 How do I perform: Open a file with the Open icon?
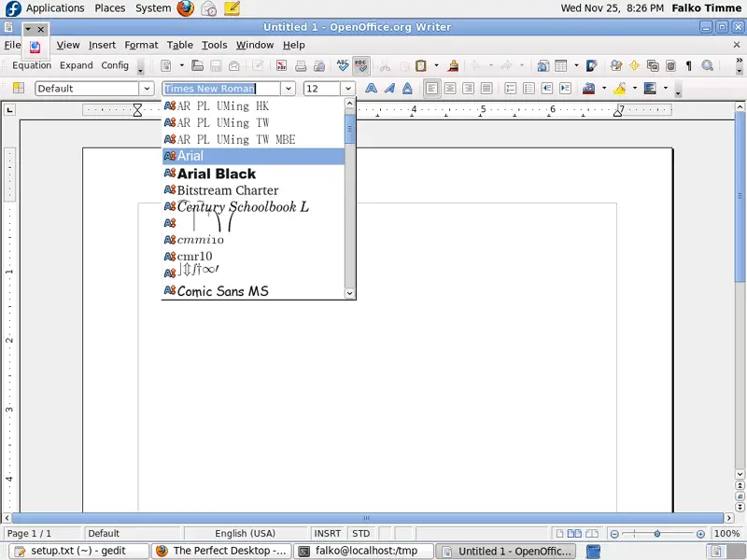pyautogui.click(x=197, y=65)
